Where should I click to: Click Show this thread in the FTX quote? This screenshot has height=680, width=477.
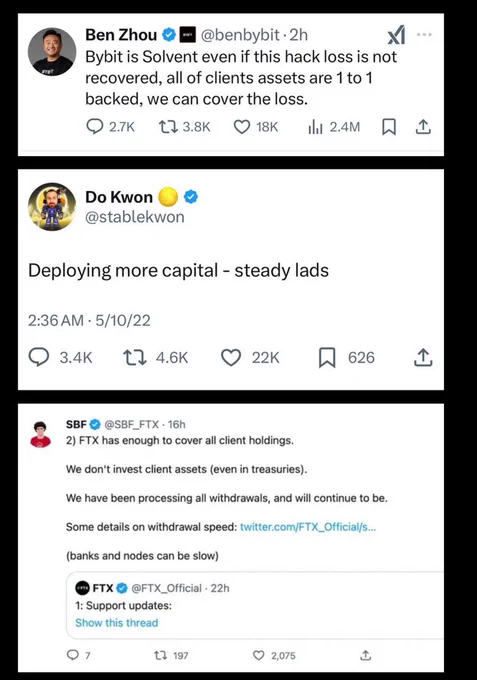point(117,623)
